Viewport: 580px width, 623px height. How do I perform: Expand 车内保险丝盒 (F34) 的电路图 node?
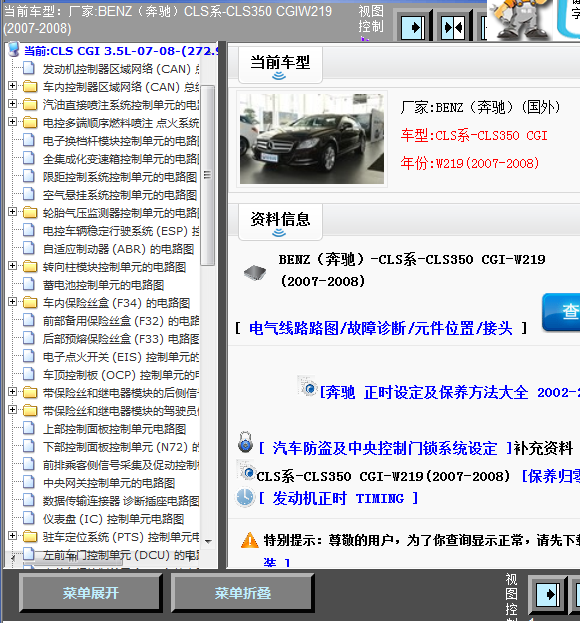pos(13,302)
